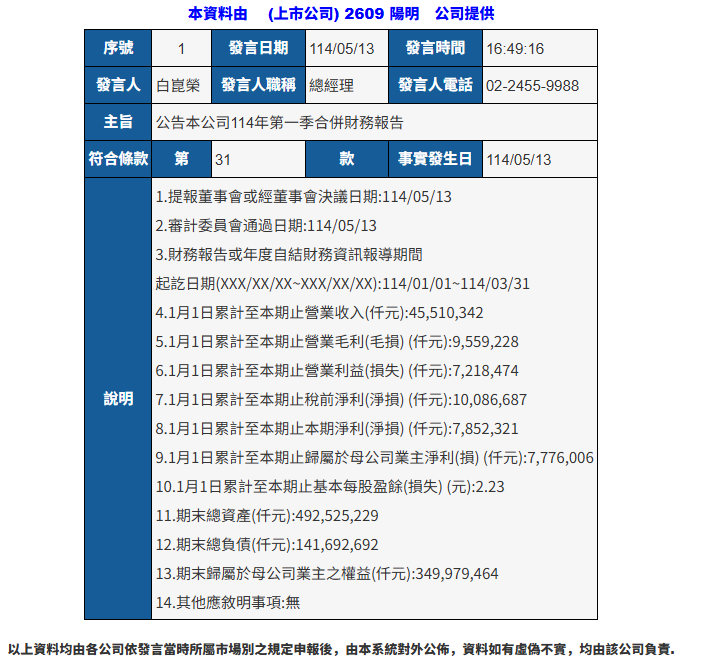Click the 第 header cell
Image resolution: width=718 pixels, height=669 pixels.
[x=181, y=159]
